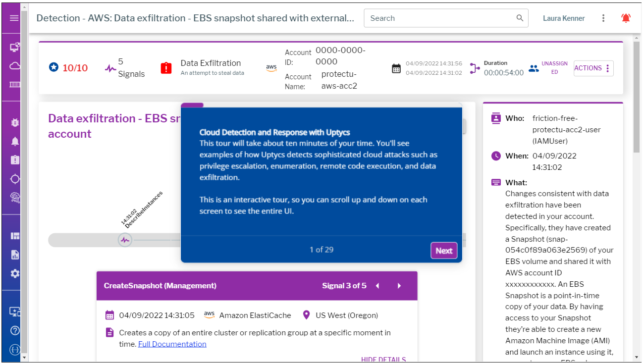Click Next in the tour popup
The image size is (644, 364).
444,251
